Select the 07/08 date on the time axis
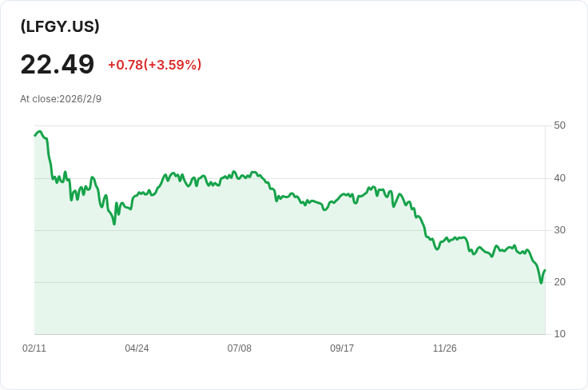The height and width of the screenshot is (390, 588). [x=240, y=348]
